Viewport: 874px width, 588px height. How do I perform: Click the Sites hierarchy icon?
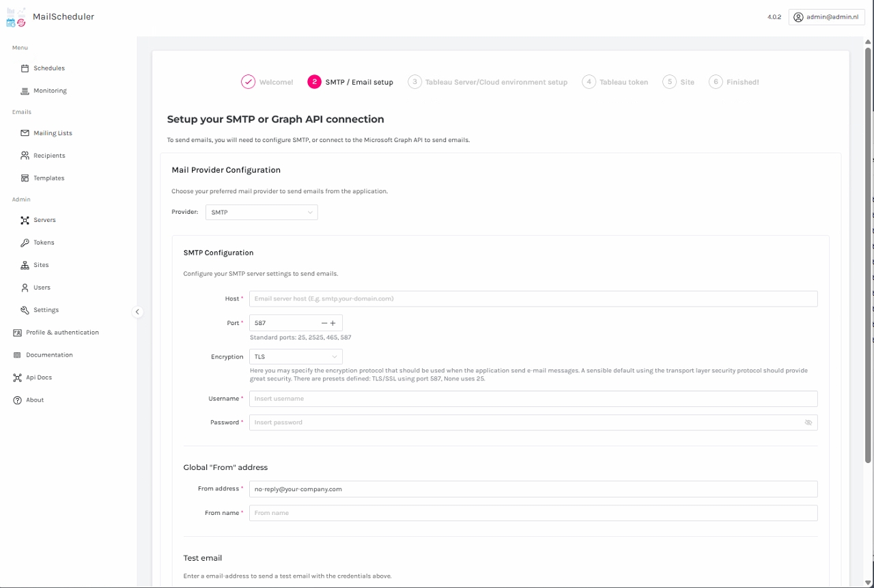coord(25,265)
